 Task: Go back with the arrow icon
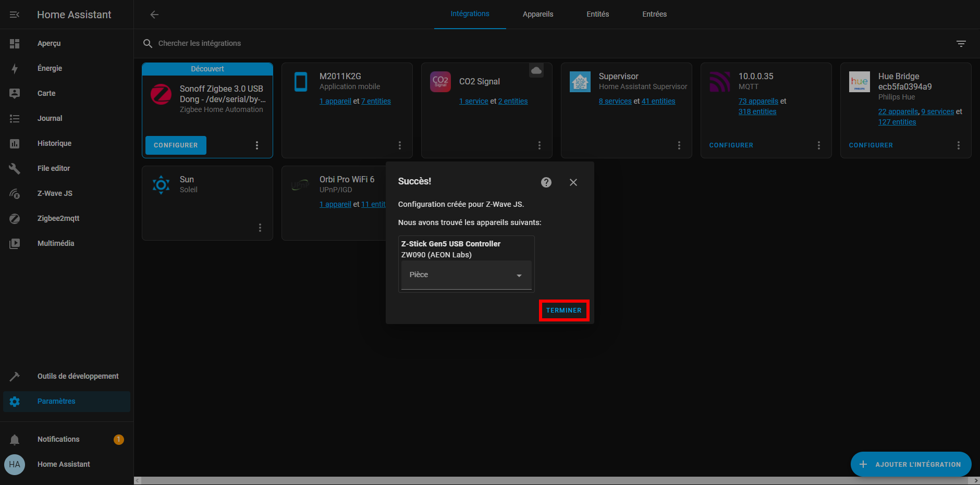pyautogui.click(x=154, y=15)
